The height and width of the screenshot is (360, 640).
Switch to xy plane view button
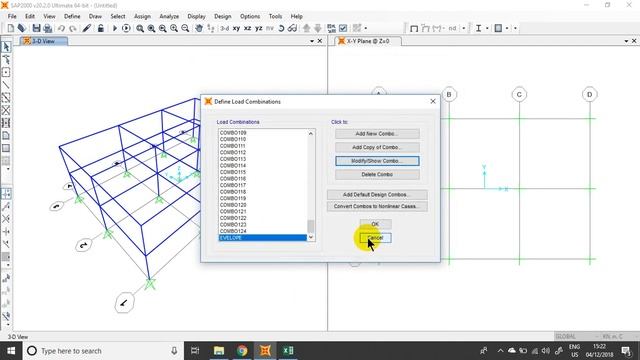pos(236,28)
